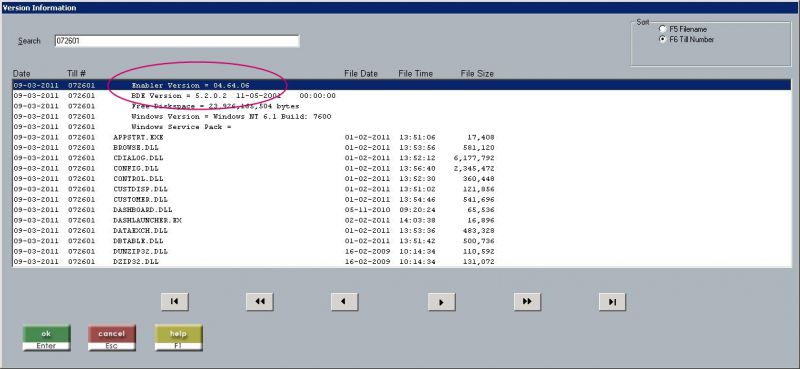This screenshot has width=800, height=369.
Task: Select the DZIP32.DLL file row
Action: (x=402, y=261)
